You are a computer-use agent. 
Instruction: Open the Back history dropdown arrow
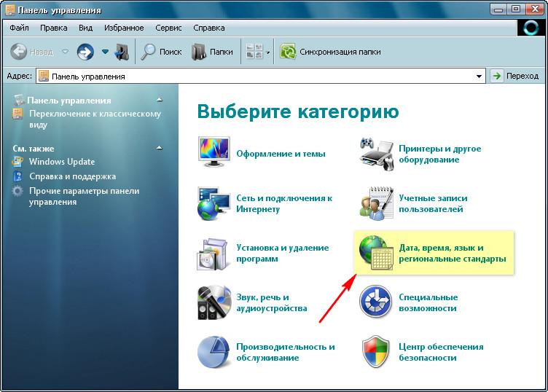65,52
